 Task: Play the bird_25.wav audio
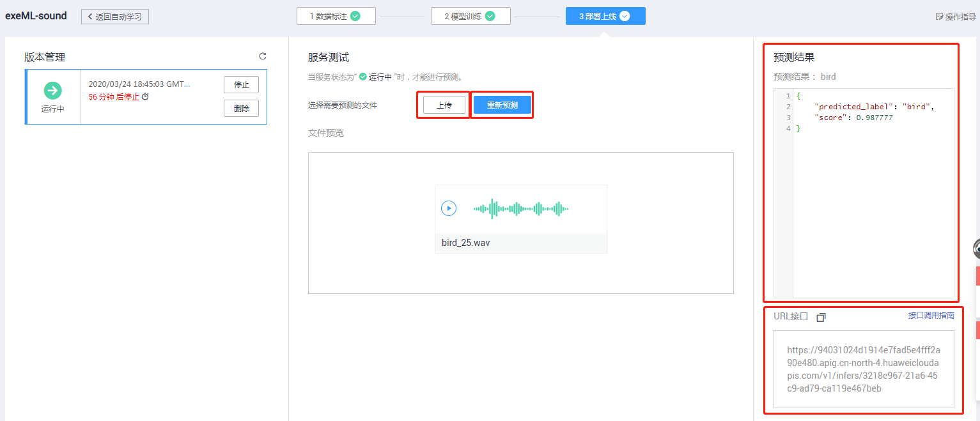pos(448,208)
